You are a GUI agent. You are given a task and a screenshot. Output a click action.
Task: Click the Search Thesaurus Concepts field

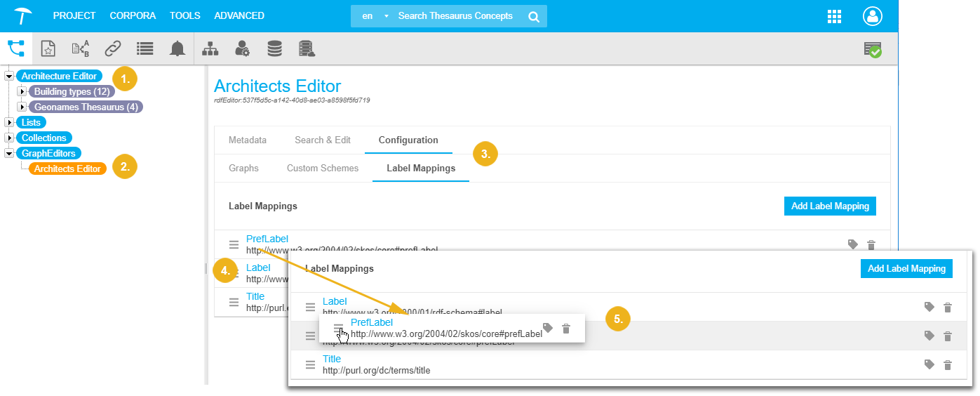click(455, 16)
